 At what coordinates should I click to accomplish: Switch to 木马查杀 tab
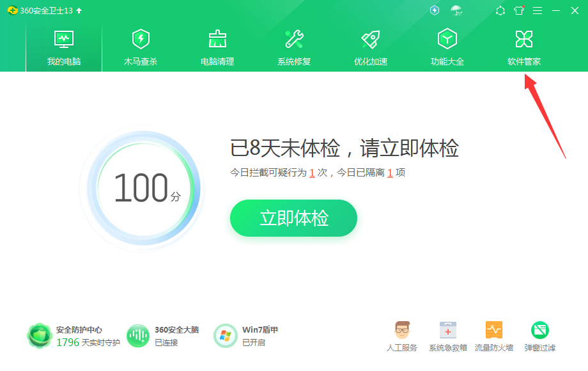(x=141, y=47)
